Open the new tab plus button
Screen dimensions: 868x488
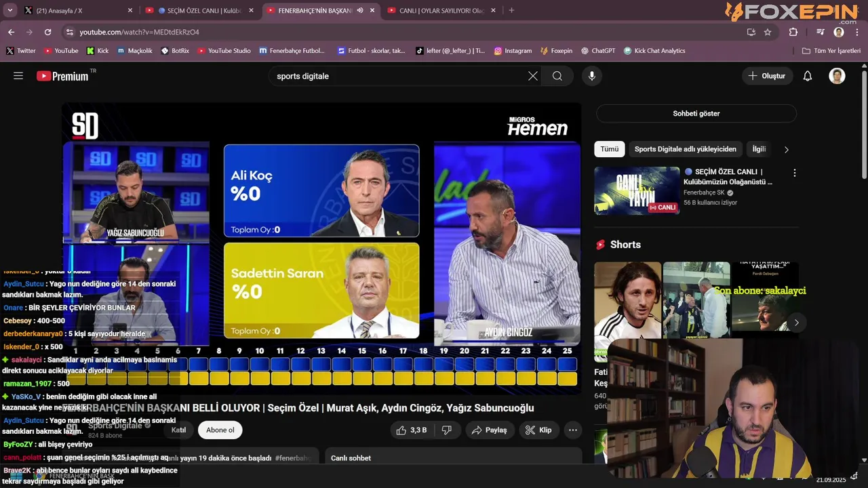coord(511,10)
